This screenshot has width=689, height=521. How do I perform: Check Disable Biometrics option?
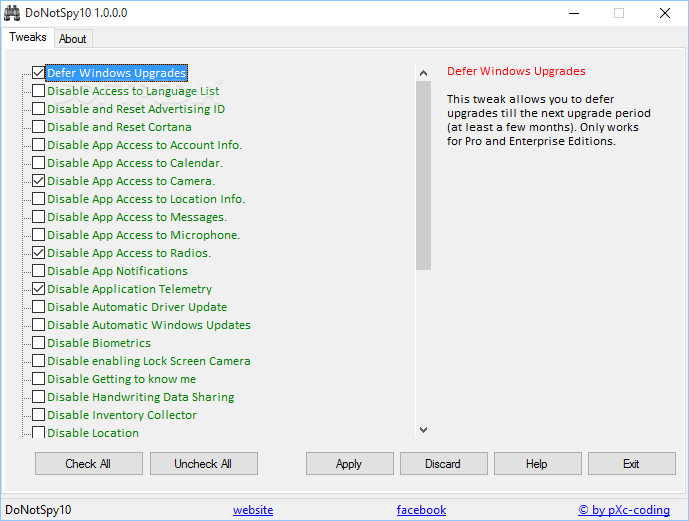(x=38, y=343)
